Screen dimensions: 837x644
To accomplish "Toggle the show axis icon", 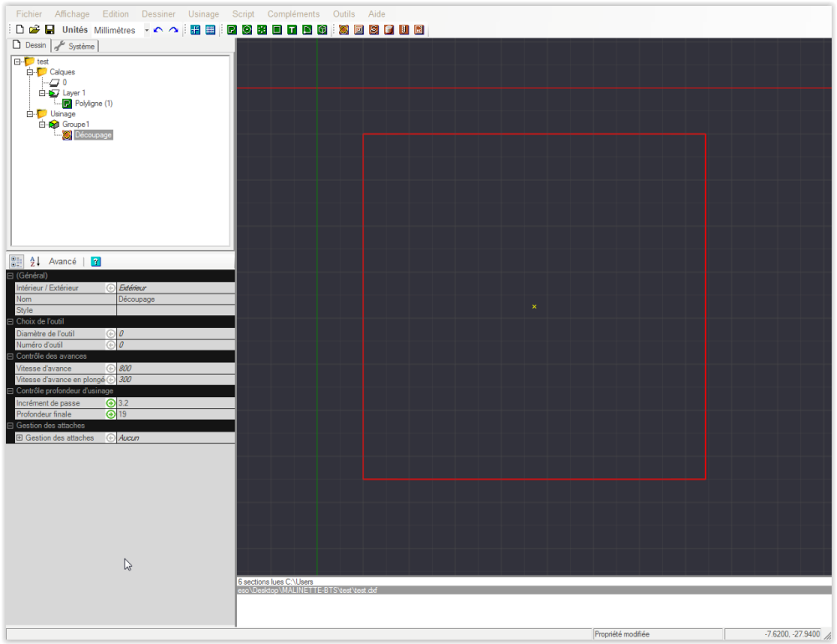I will (195, 30).
